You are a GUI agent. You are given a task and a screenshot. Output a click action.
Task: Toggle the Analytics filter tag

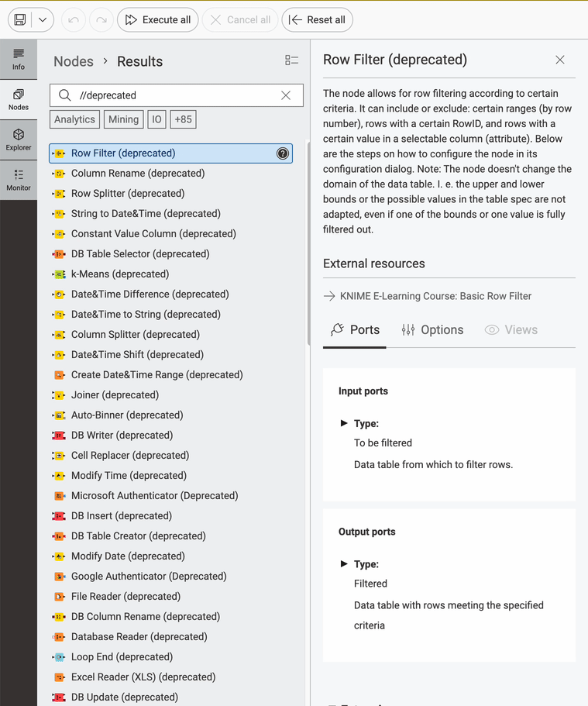pos(74,119)
